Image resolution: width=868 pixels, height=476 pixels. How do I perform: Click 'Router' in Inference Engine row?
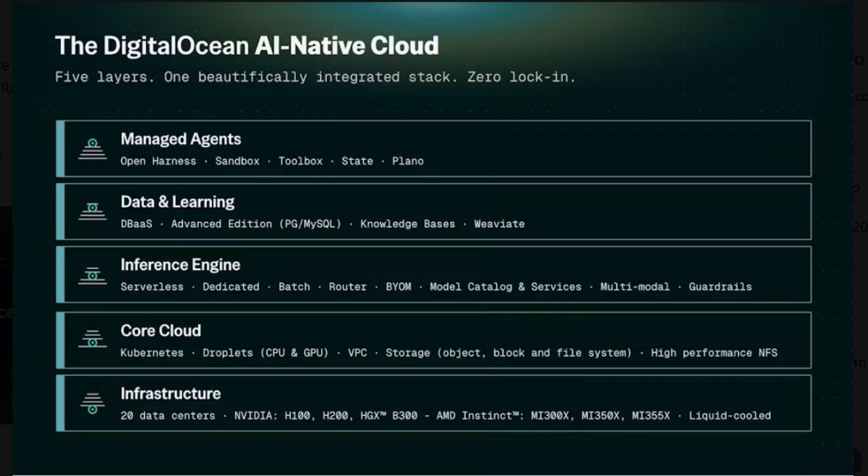[348, 286]
